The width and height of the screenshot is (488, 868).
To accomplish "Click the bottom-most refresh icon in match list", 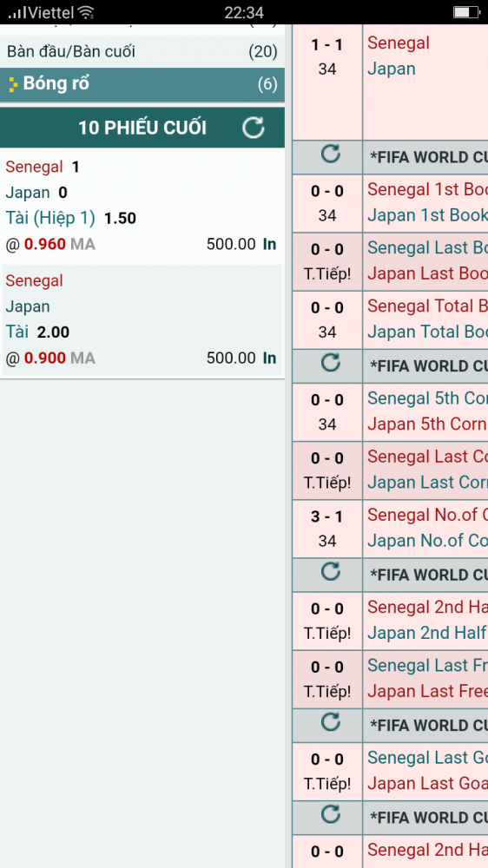I will (x=331, y=814).
